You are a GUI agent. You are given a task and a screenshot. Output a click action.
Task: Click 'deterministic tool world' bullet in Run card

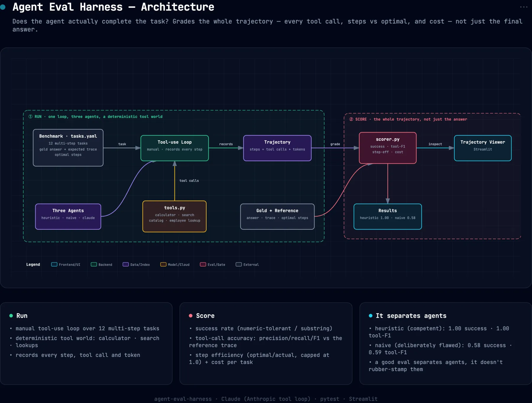click(x=84, y=342)
